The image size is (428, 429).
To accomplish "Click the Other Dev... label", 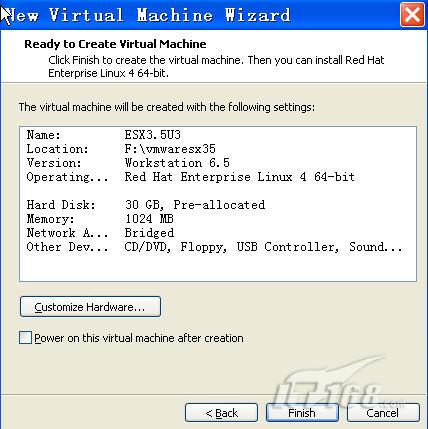I will coord(68,247).
